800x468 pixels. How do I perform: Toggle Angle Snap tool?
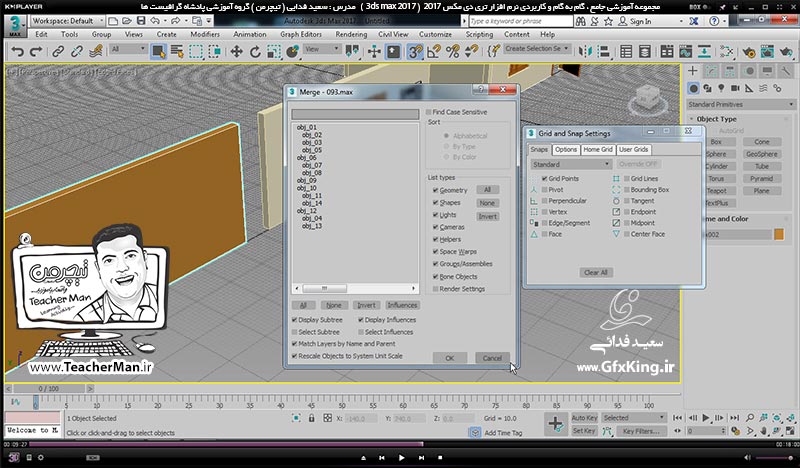coord(434,52)
